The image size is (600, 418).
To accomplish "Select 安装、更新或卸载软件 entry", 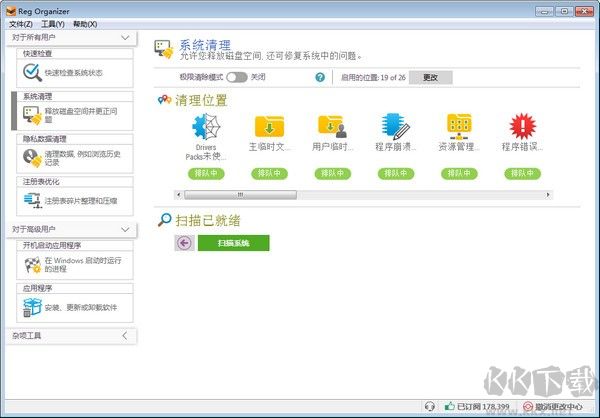I will point(80,307).
